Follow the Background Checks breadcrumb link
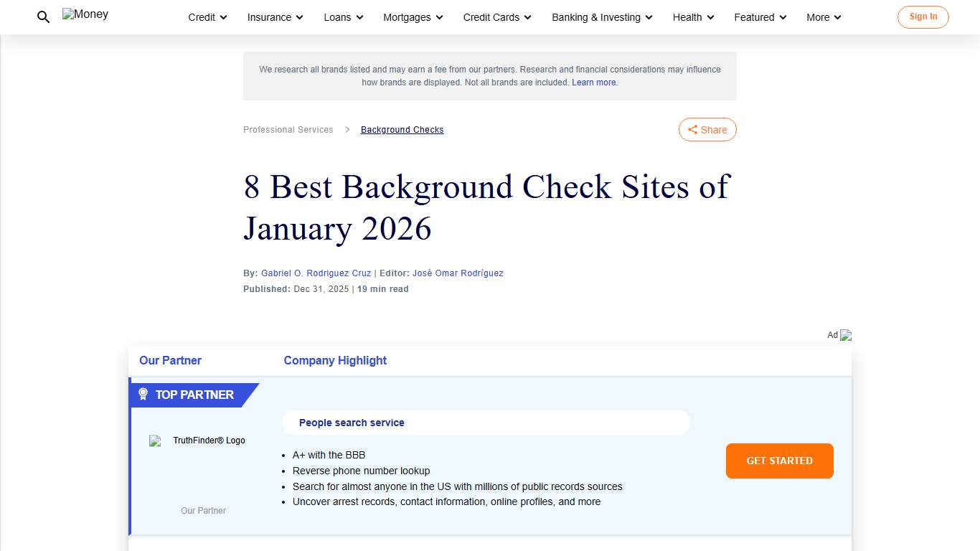Image resolution: width=980 pixels, height=551 pixels. coord(402,129)
